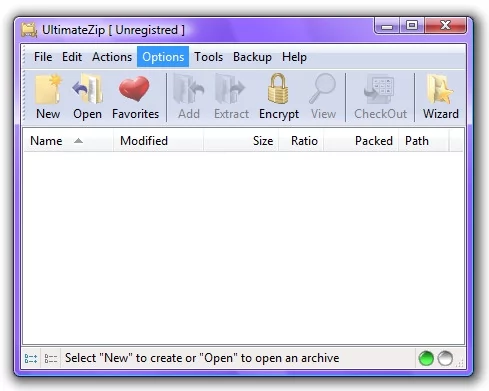489x391 pixels.
Task: Click the green status indicator light
Action: tap(426, 359)
